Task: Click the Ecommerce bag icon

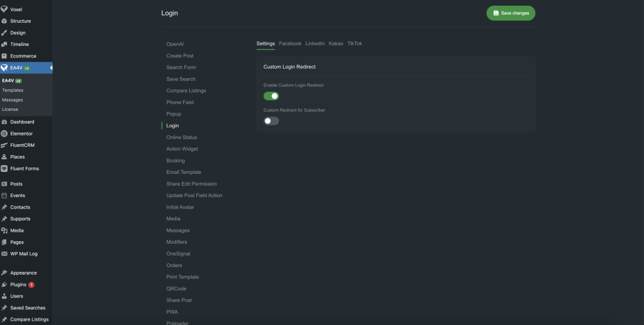Action: (x=4, y=56)
